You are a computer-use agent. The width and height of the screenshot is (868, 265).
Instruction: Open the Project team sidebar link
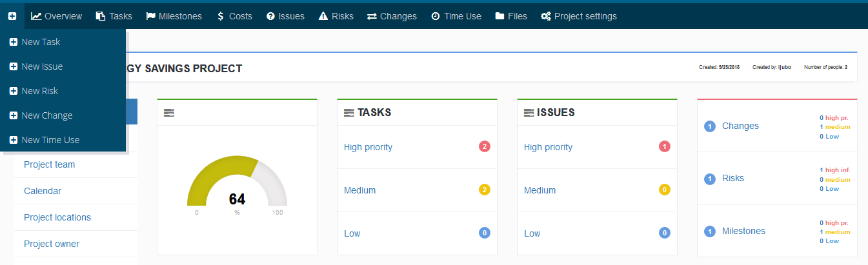tap(49, 164)
